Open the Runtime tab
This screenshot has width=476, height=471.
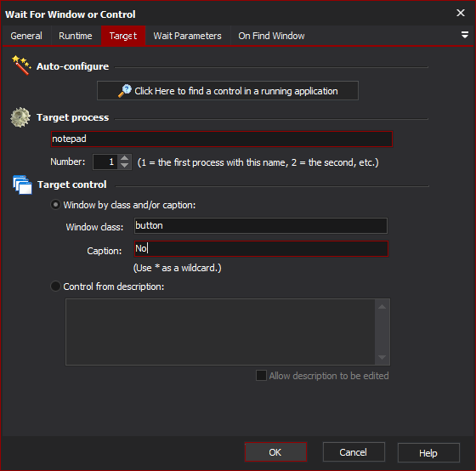click(76, 36)
